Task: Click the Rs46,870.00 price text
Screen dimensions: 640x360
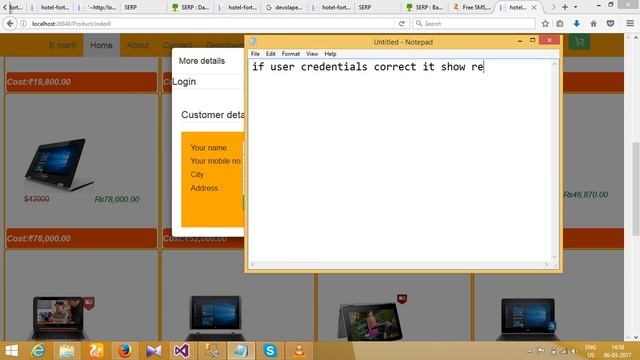Action: (x=586, y=195)
